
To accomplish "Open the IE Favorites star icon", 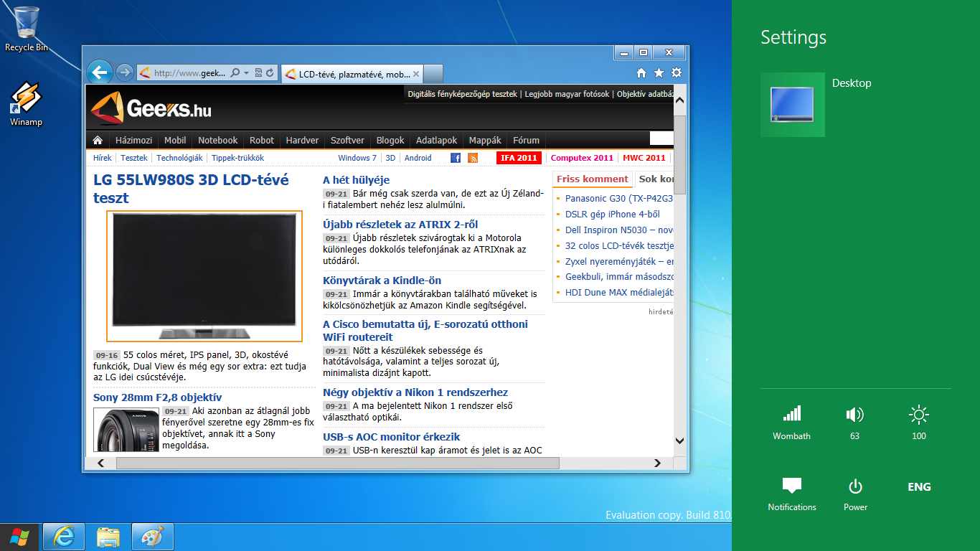I will click(x=659, y=73).
